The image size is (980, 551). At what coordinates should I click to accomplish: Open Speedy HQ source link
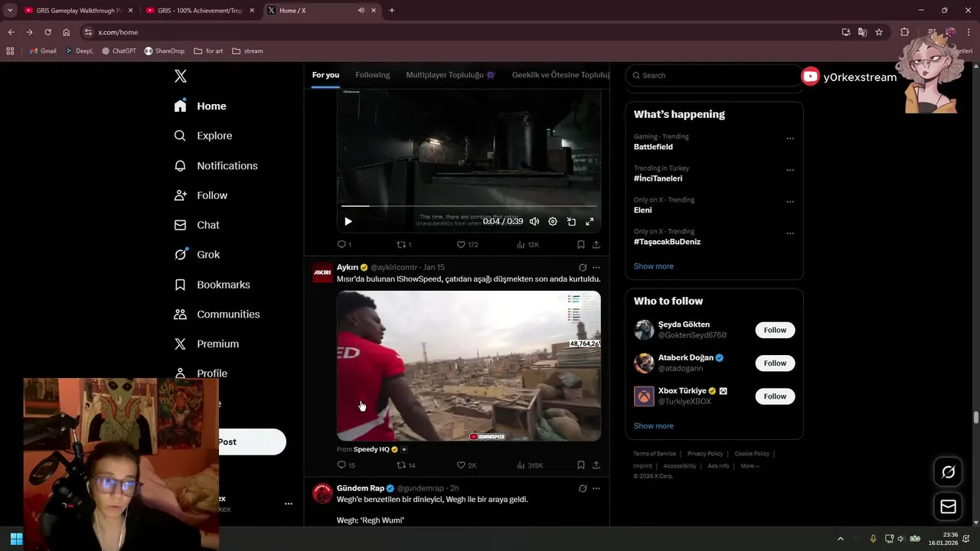(x=371, y=449)
